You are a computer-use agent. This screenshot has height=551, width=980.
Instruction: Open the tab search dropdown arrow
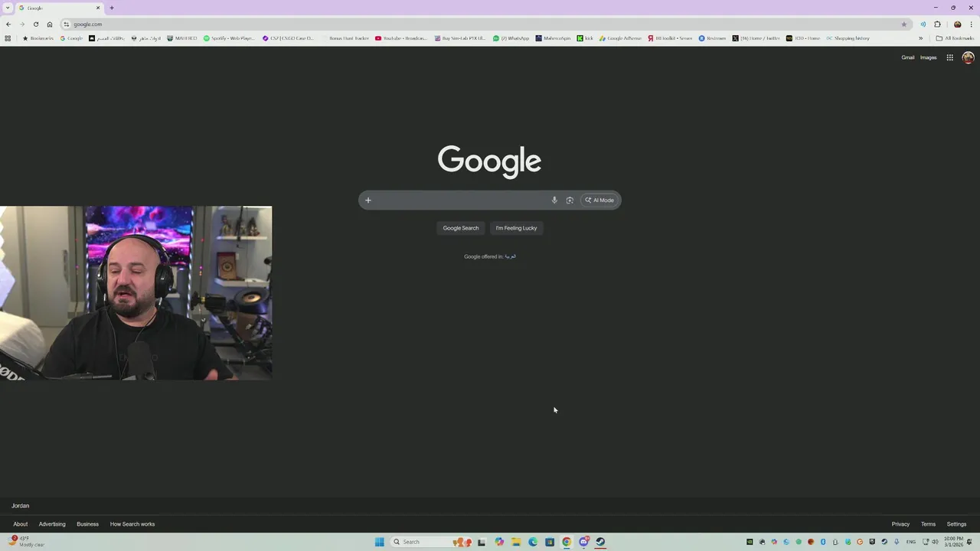(x=8, y=8)
